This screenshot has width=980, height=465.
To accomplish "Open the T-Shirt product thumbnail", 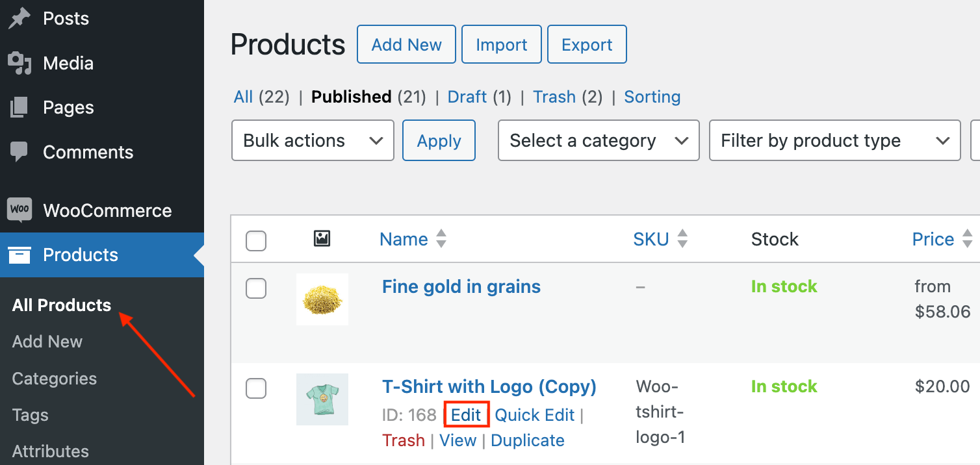I will (x=322, y=399).
